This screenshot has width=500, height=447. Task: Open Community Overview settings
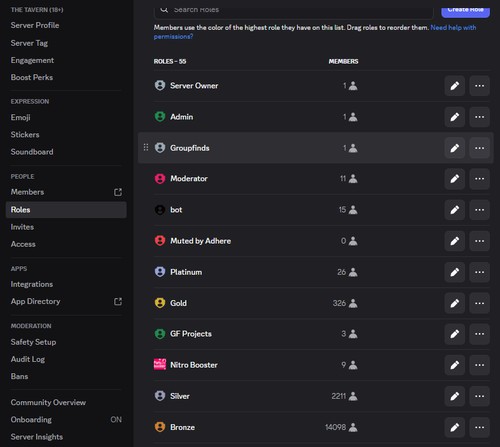(48, 403)
